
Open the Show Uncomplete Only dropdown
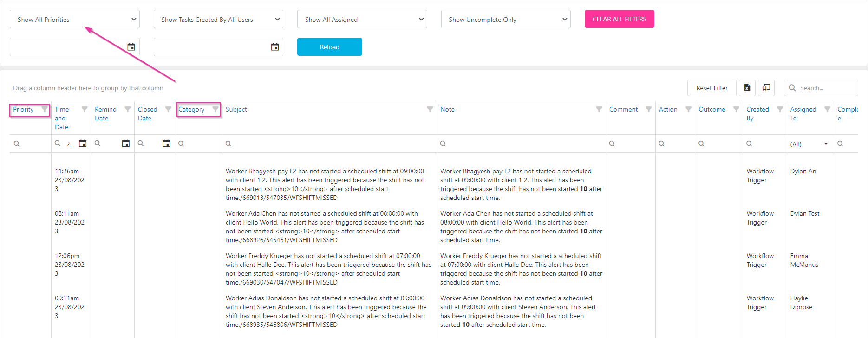tap(506, 19)
